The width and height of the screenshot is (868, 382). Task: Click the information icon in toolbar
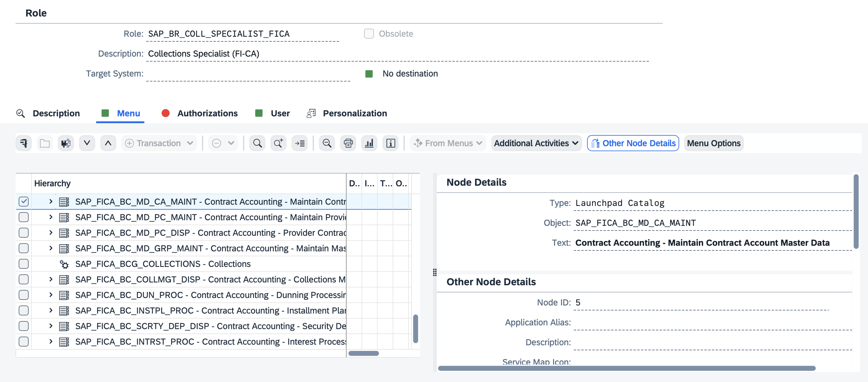(x=390, y=143)
